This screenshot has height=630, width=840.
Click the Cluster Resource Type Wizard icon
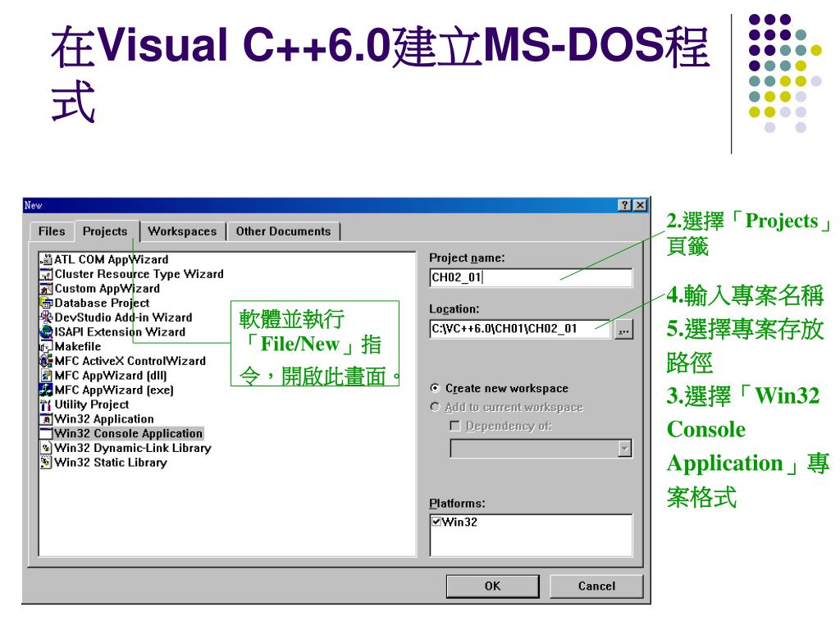(x=47, y=274)
